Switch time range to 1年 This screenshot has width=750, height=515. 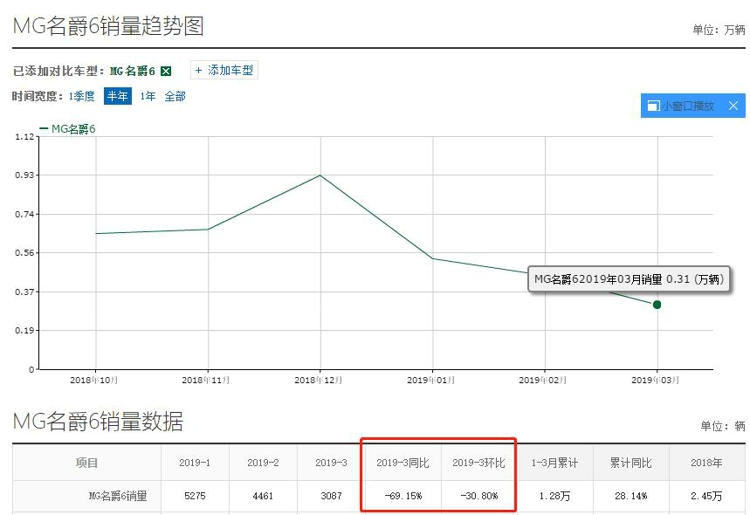(147, 97)
